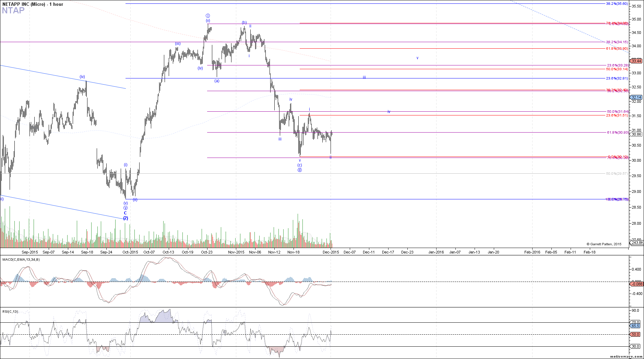Click the Oct-2015 date label
Screen dimensions: 644x359
(130, 252)
